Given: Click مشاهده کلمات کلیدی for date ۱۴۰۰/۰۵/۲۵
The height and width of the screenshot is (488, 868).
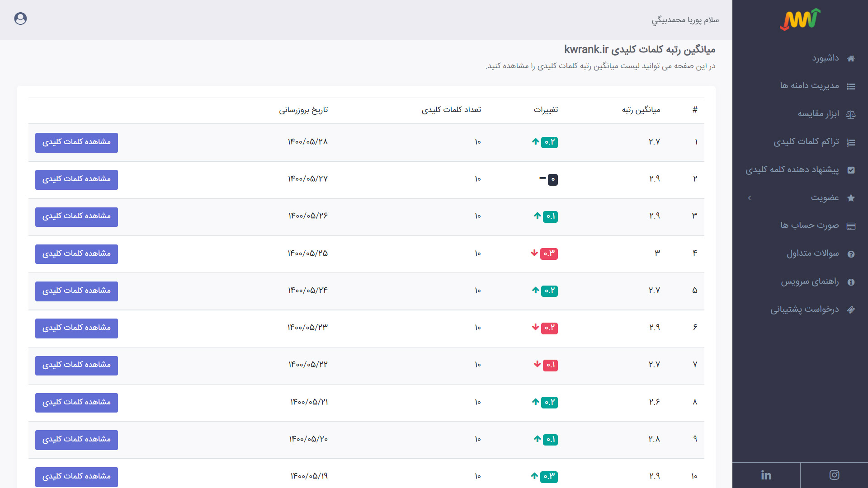Looking at the screenshot, I should click(x=76, y=254).
